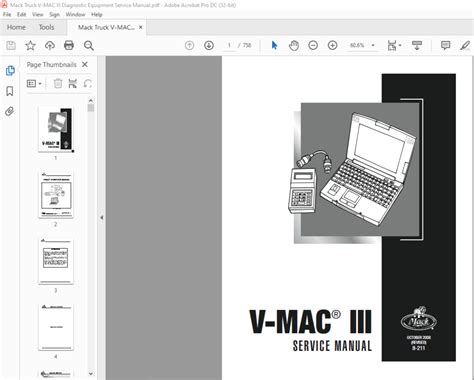
Task: Click the upload to cloud icon
Action: pyautogui.click(x=50, y=45)
